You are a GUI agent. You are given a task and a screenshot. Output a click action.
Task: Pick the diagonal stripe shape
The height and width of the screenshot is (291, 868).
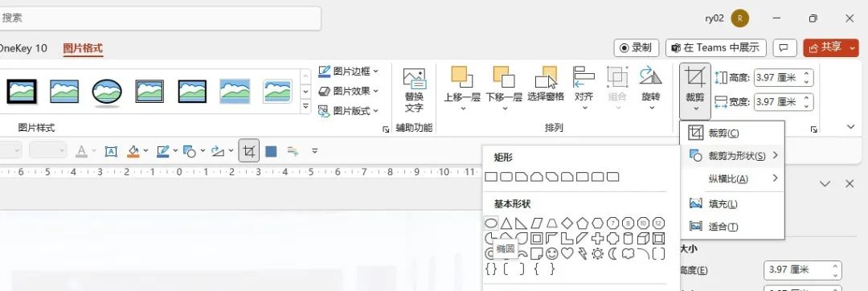[582, 239]
